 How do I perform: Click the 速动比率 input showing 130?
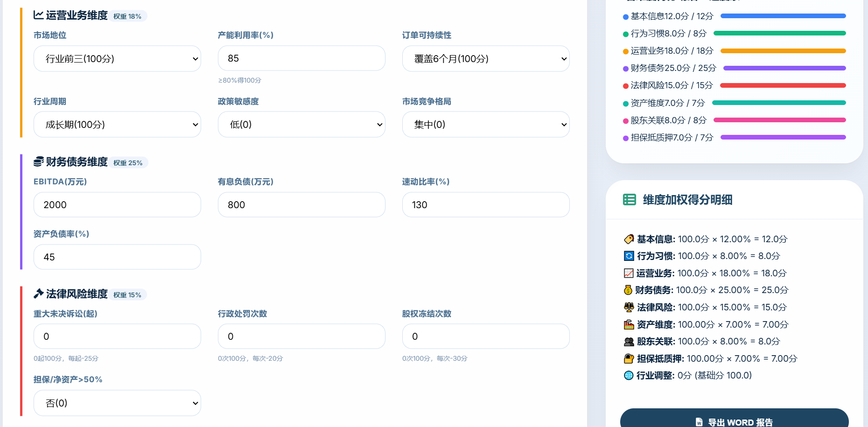(x=486, y=204)
